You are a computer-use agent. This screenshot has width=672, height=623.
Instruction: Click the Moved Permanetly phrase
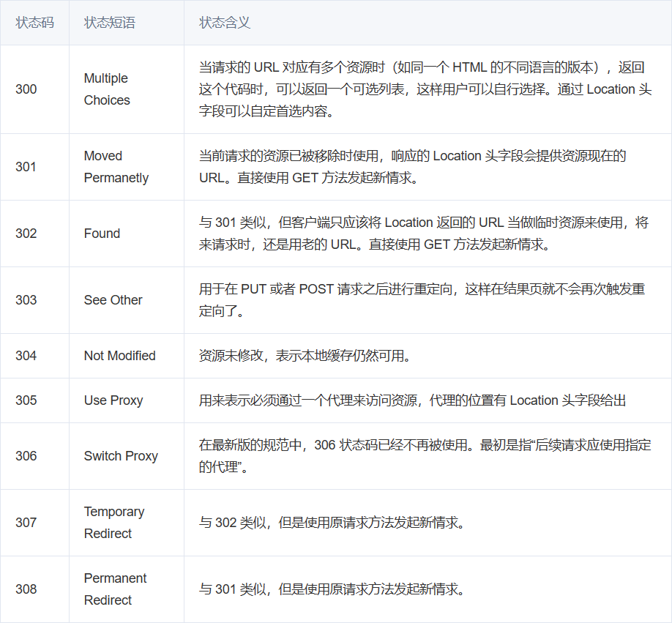point(116,167)
